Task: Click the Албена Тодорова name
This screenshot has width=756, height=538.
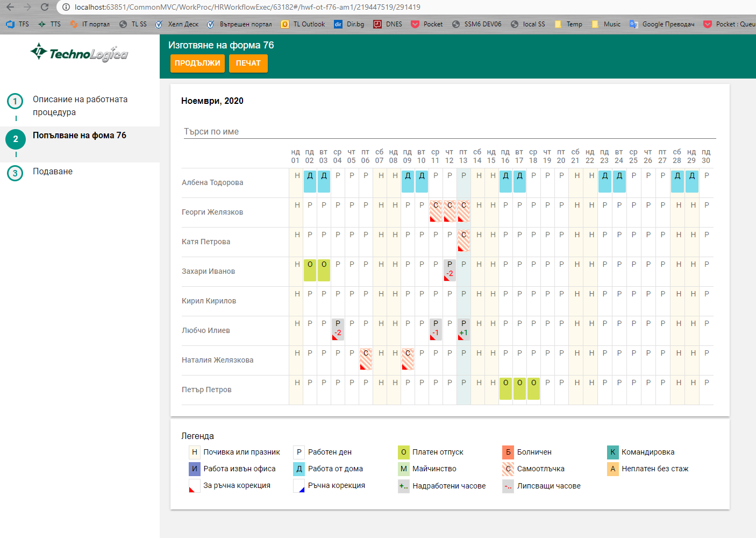Action: coord(212,182)
